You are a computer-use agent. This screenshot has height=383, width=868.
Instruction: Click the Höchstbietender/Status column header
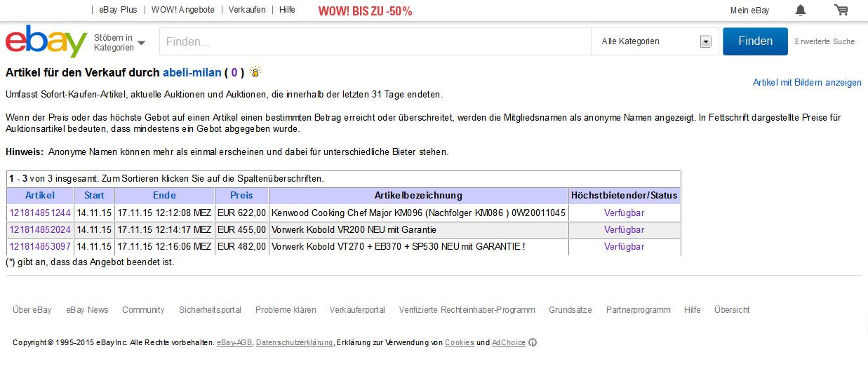(x=625, y=195)
